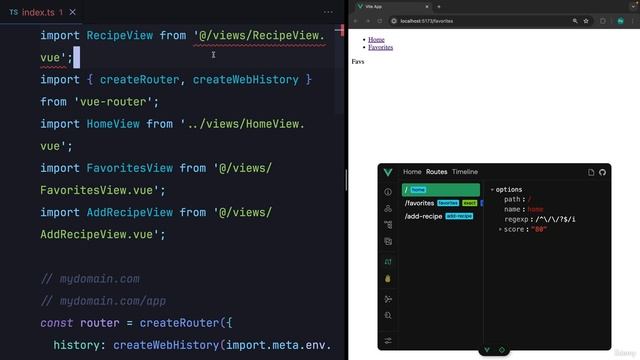Screen dimensions: 640x360
Task: Reload the browser page
Action: 380,21
